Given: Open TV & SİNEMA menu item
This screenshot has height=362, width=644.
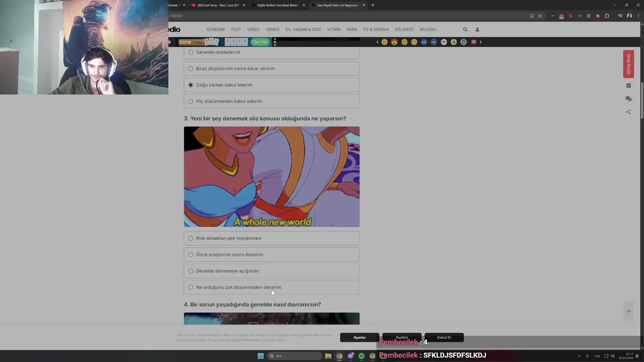Looking at the screenshot, I should pos(376,30).
